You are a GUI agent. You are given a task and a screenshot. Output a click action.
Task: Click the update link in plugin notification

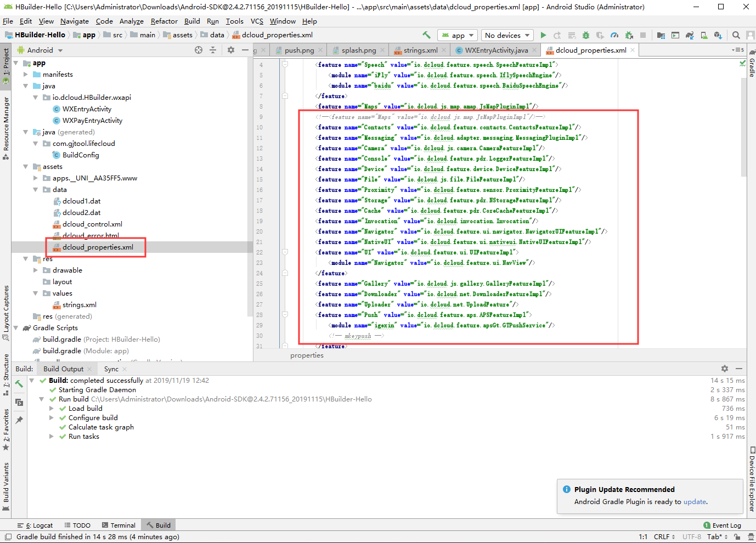(695, 501)
